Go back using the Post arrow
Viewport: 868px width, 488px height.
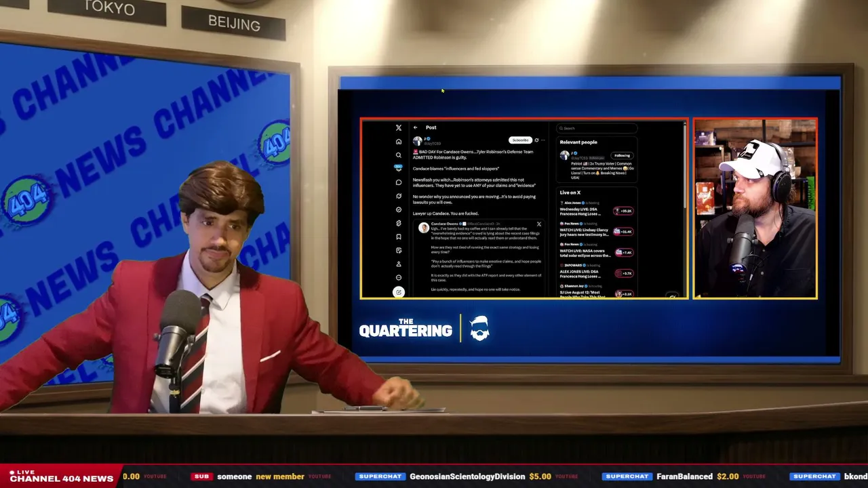(416, 127)
